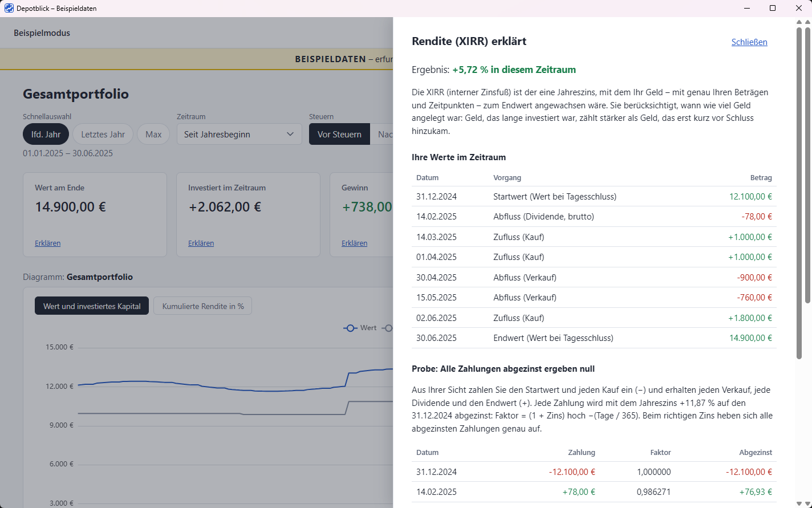Click the Beispielmodus header label
The height and width of the screenshot is (508, 812).
point(42,33)
